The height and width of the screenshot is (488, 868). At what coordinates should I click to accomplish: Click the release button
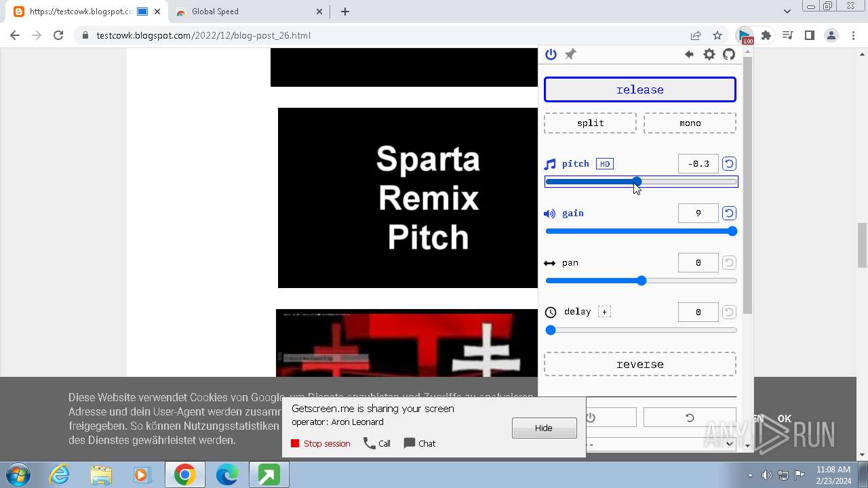point(640,89)
